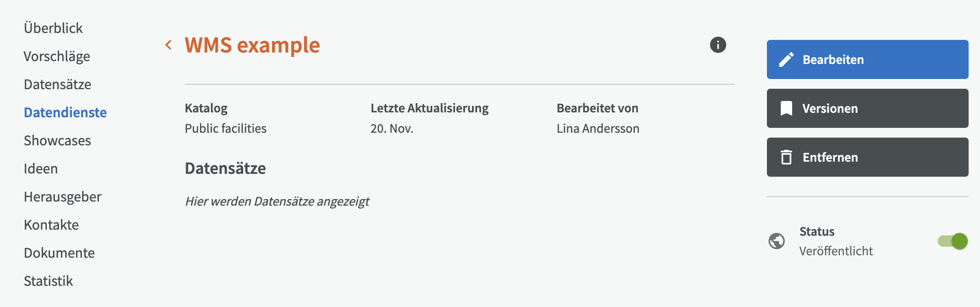View the Statistik page
Image resolution: width=980 pixels, height=307 pixels.
[48, 281]
